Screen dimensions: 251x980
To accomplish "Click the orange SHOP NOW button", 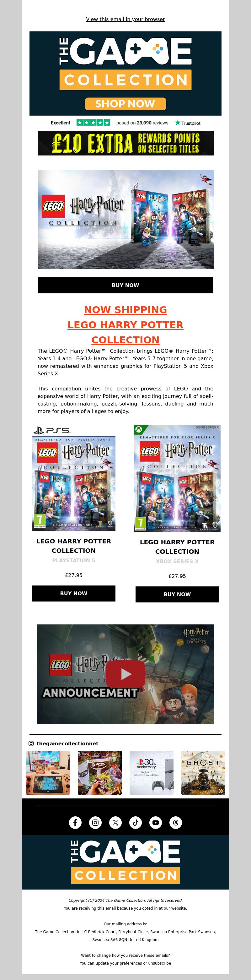I will tap(125, 103).
